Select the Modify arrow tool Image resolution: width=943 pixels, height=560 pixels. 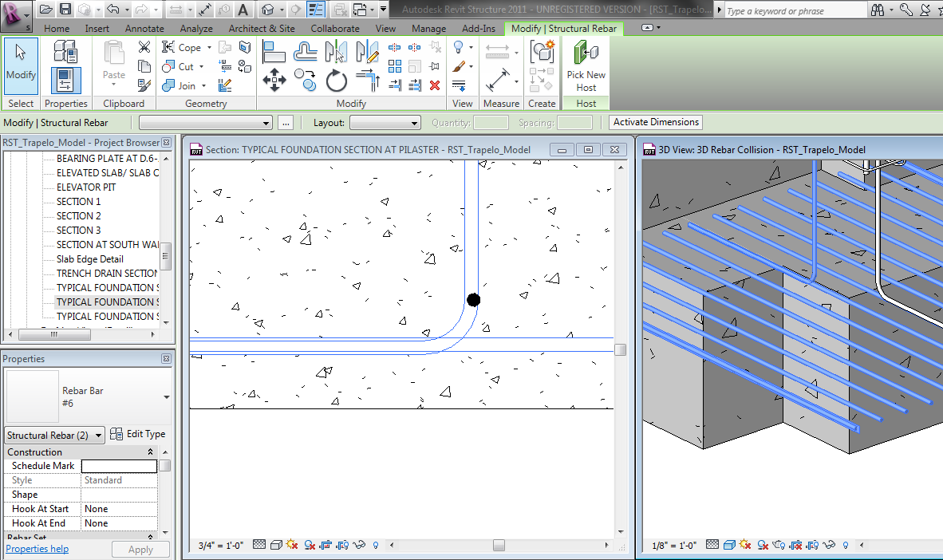tap(21, 65)
